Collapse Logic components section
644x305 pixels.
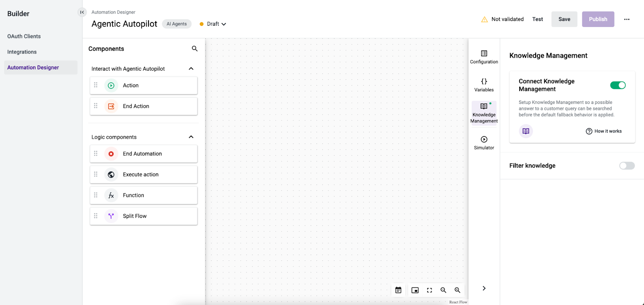tap(191, 137)
